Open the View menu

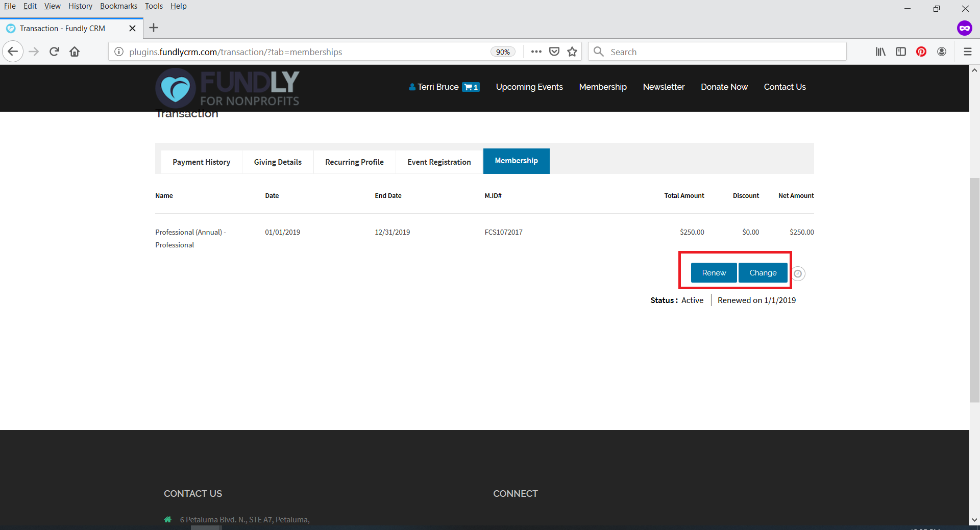coord(52,6)
